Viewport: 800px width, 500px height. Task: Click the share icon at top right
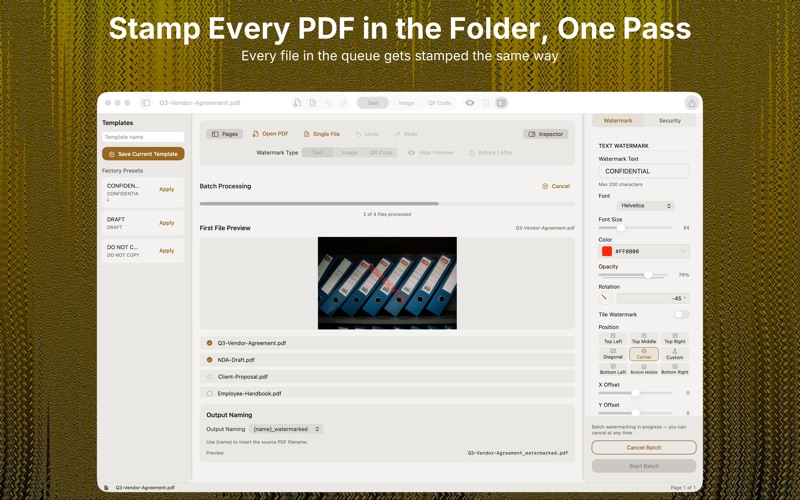691,103
